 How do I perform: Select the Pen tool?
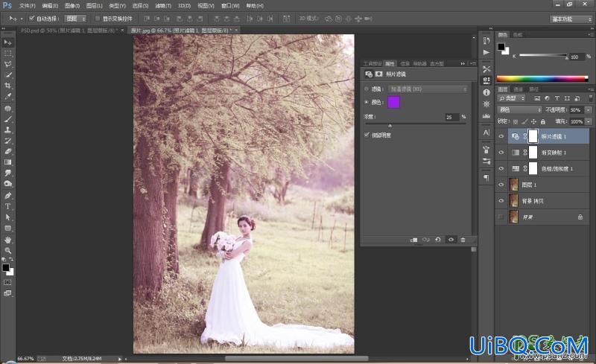click(7, 195)
